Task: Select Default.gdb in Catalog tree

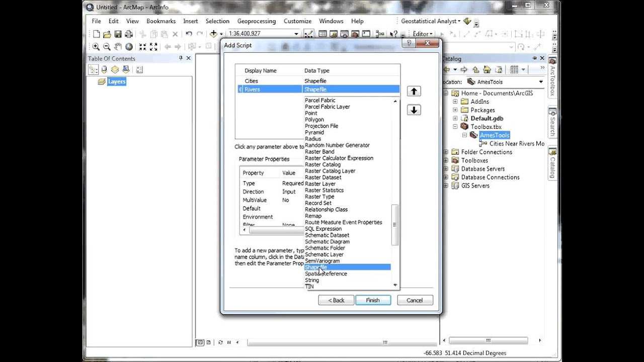Action: [487, 119]
